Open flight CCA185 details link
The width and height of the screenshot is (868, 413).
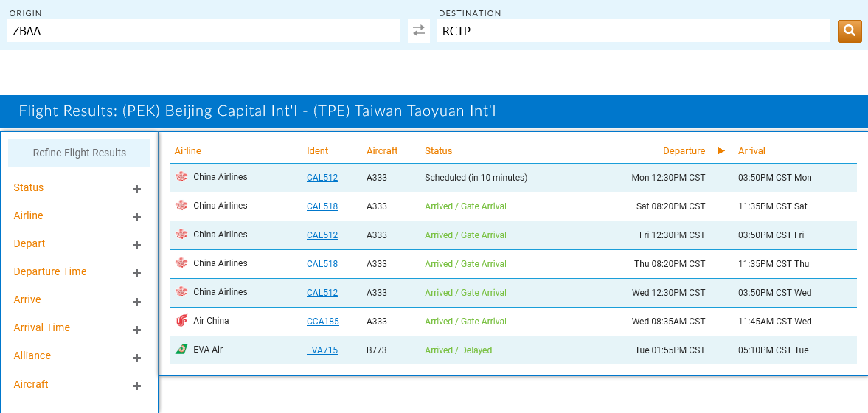click(322, 322)
